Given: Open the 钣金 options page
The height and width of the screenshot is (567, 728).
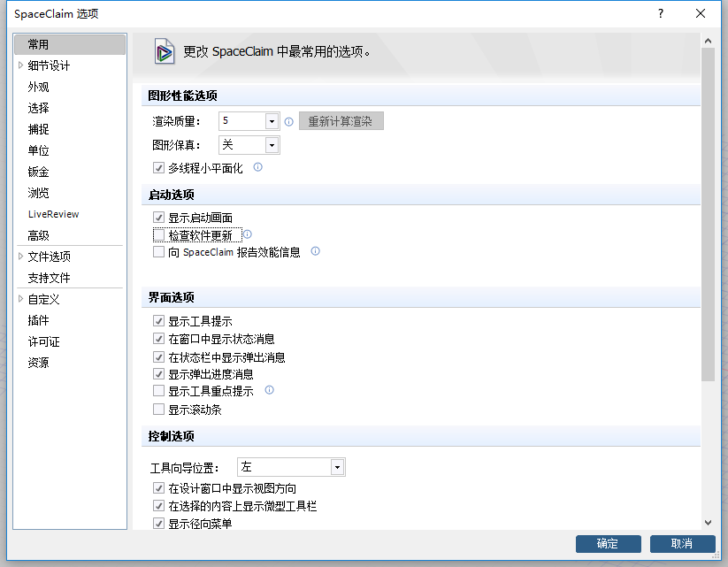Looking at the screenshot, I should click(38, 172).
